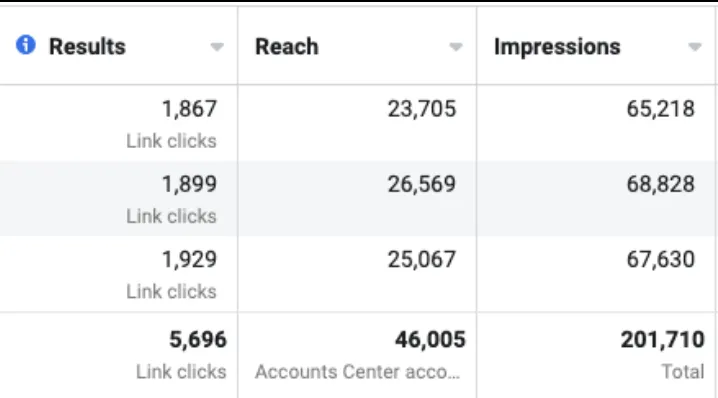
Task: Click the 23,705 reach value
Action: coord(422,109)
